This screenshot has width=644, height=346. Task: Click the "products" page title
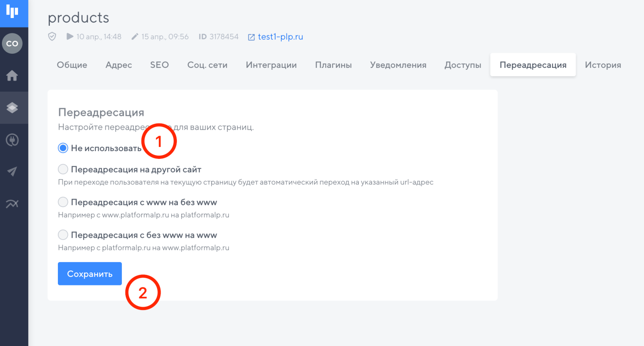click(x=79, y=18)
